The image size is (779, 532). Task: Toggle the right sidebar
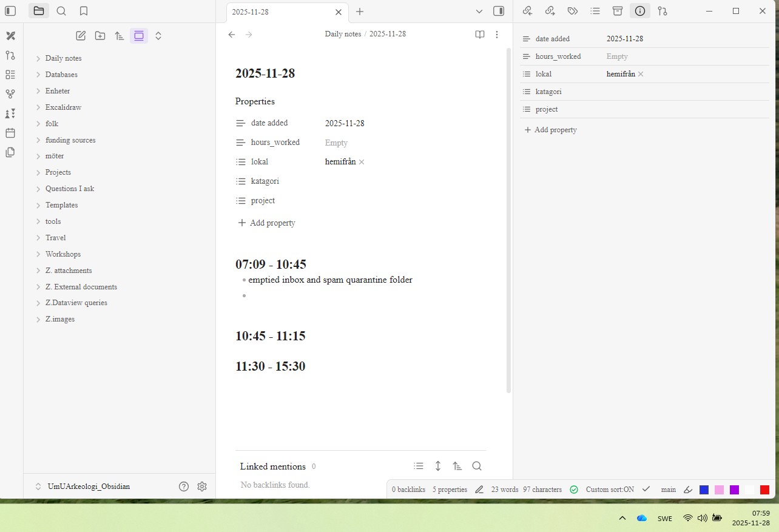(x=499, y=11)
